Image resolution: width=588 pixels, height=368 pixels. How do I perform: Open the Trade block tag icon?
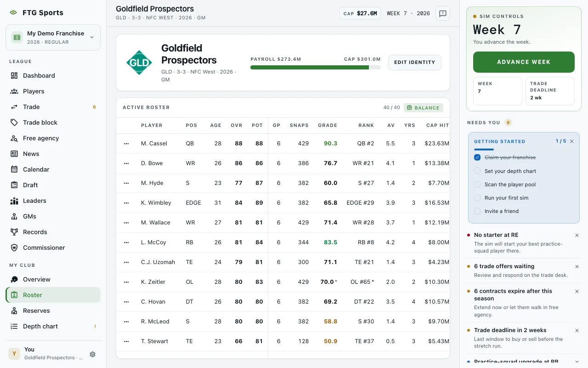coord(14,122)
